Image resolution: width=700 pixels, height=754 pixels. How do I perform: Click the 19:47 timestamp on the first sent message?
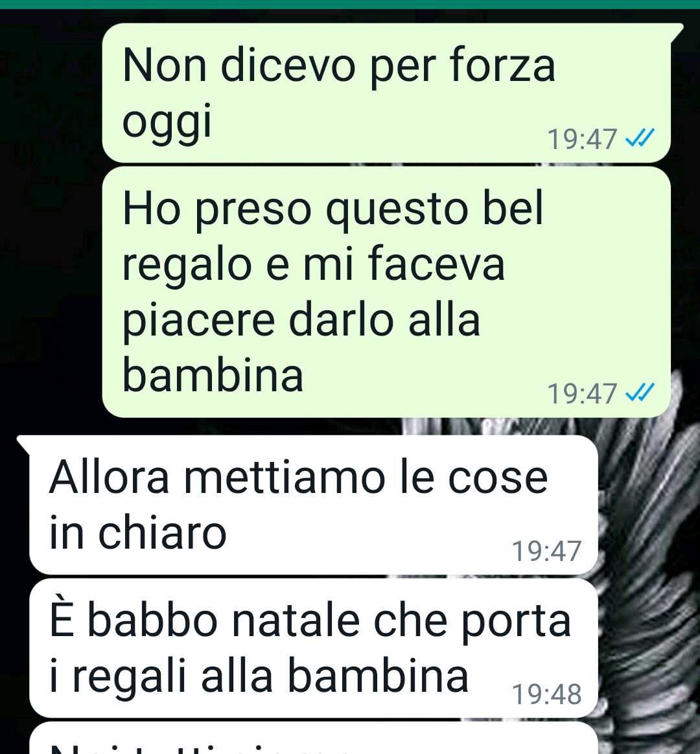tap(582, 139)
